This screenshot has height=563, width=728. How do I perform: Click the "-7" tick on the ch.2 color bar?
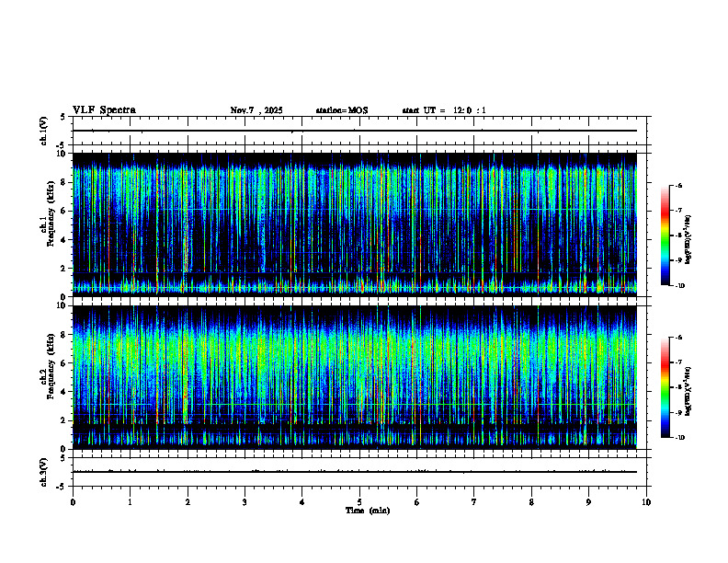[x=678, y=362]
